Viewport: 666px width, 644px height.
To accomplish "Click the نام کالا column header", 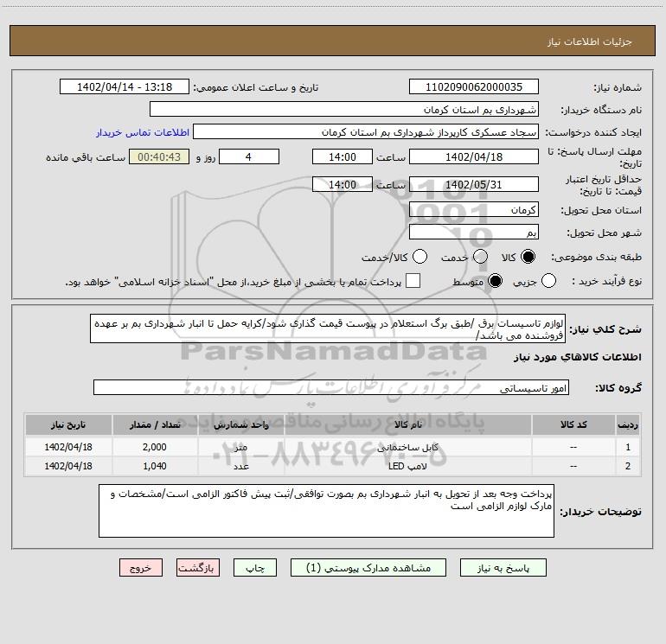I will tap(407, 425).
